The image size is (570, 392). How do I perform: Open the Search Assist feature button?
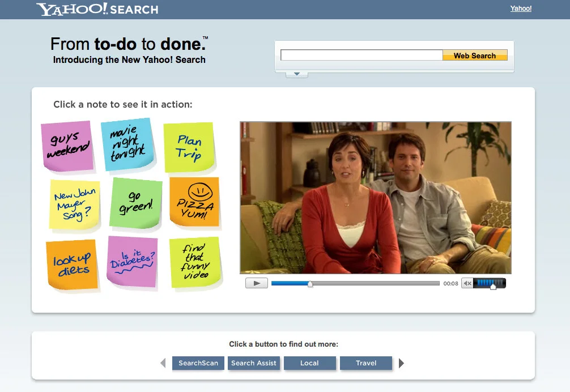(x=254, y=363)
